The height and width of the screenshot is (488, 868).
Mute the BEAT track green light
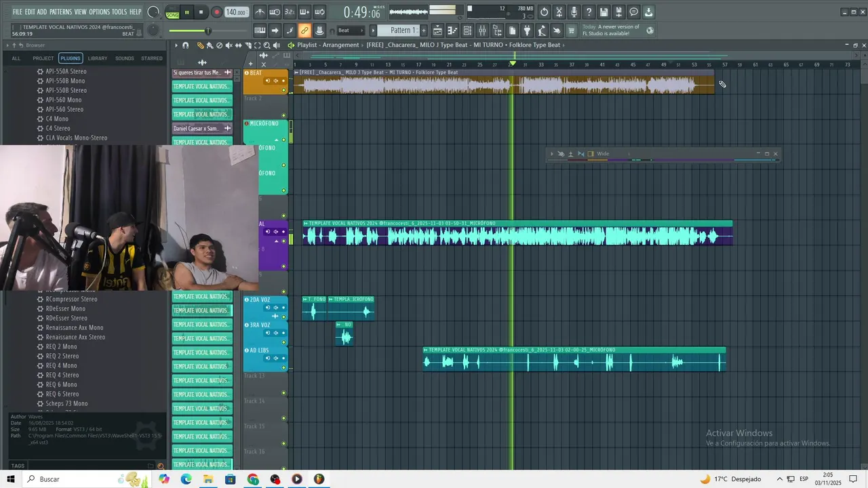click(x=283, y=90)
